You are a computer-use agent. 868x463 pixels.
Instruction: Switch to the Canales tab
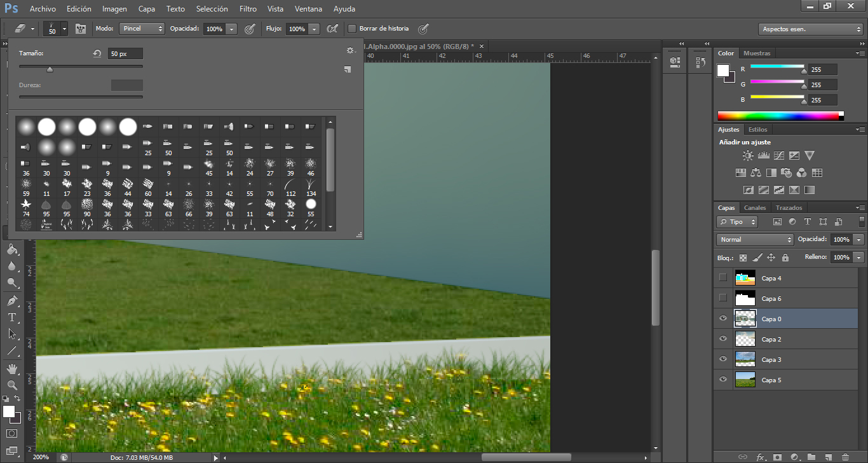click(755, 207)
